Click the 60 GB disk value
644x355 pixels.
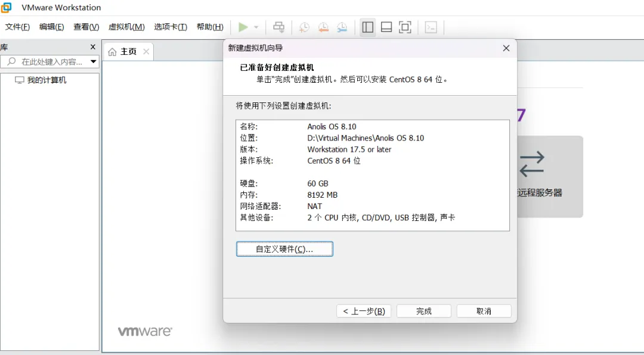[x=318, y=183]
